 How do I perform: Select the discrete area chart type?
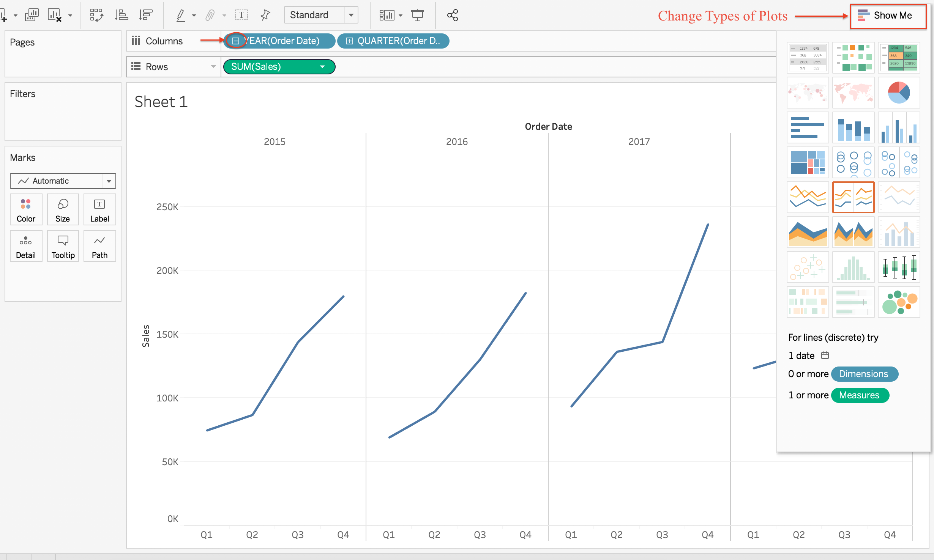click(854, 232)
